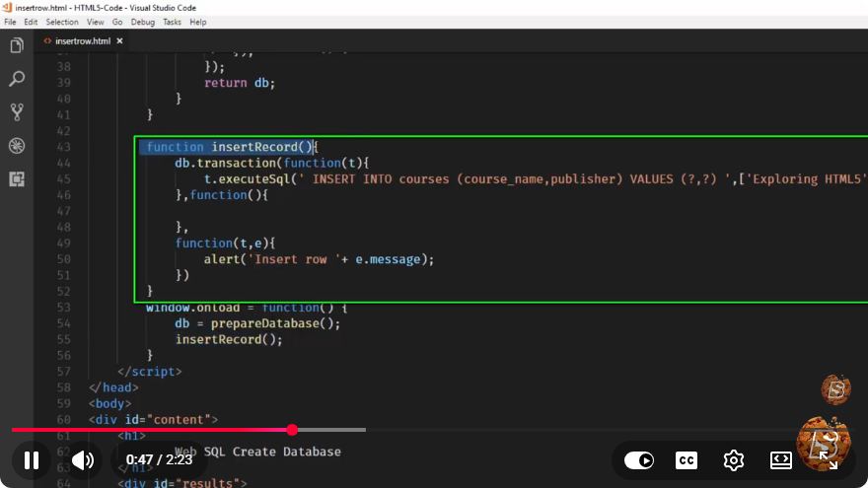Viewport: 868px width, 488px height.
Task: Open the Debug sidebar icon
Action: (x=17, y=146)
